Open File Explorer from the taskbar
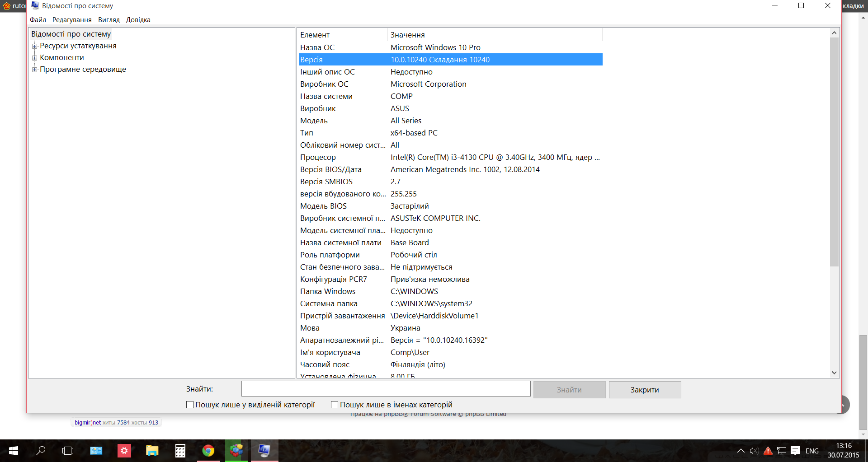 152,451
